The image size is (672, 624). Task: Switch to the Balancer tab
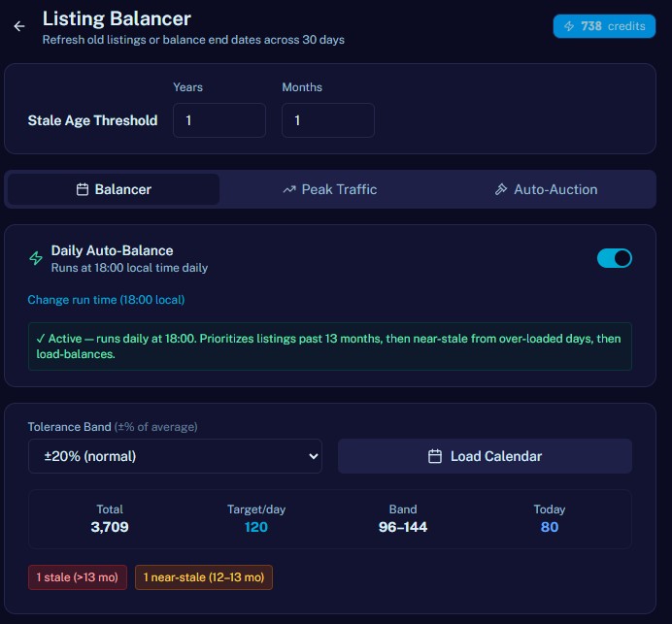(x=114, y=189)
